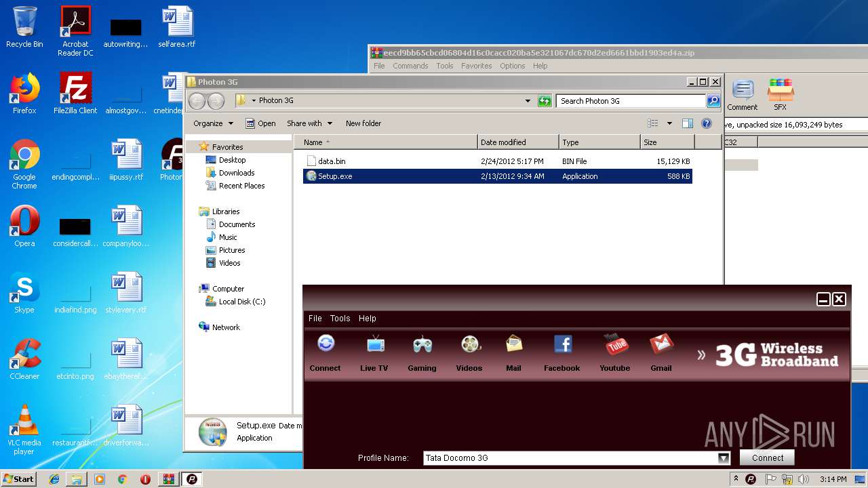The width and height of the screenshot is (868, 488).
Task: Open the Gaming icon
Action: (422, 344)
